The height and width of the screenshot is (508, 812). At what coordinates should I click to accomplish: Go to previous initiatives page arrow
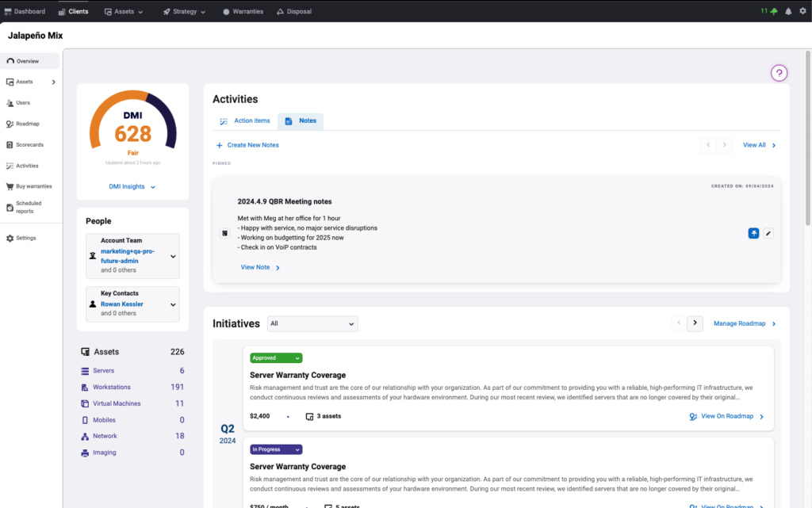pyautogui.click(x=679, y=323)
